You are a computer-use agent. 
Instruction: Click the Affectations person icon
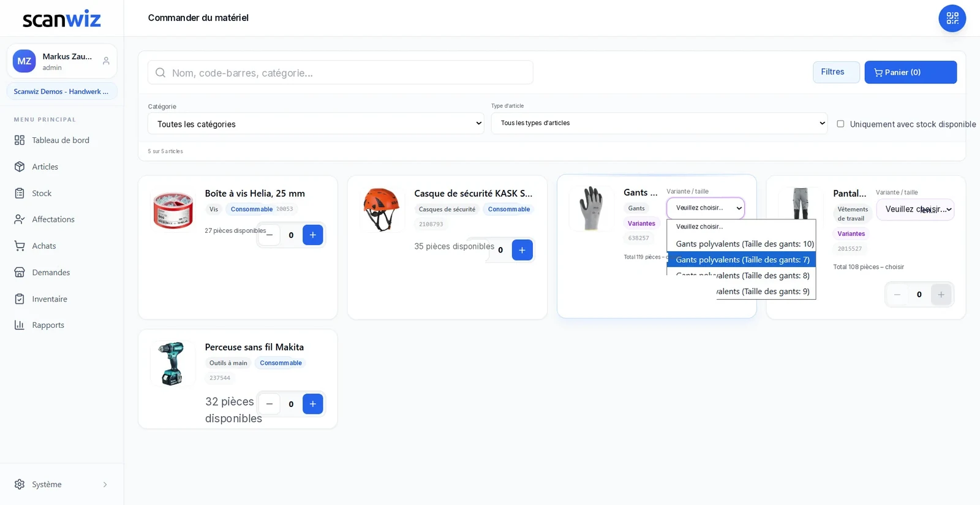point(20,219)
